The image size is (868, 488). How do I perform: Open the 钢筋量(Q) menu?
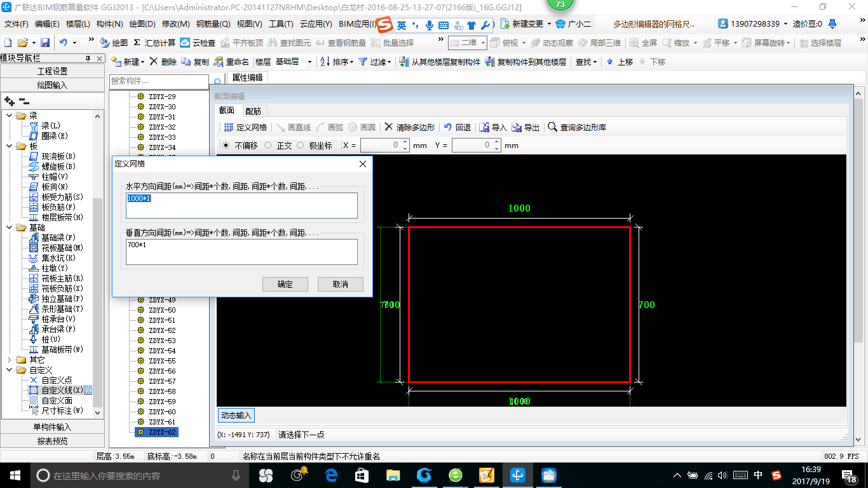click(x=213, y=24)
